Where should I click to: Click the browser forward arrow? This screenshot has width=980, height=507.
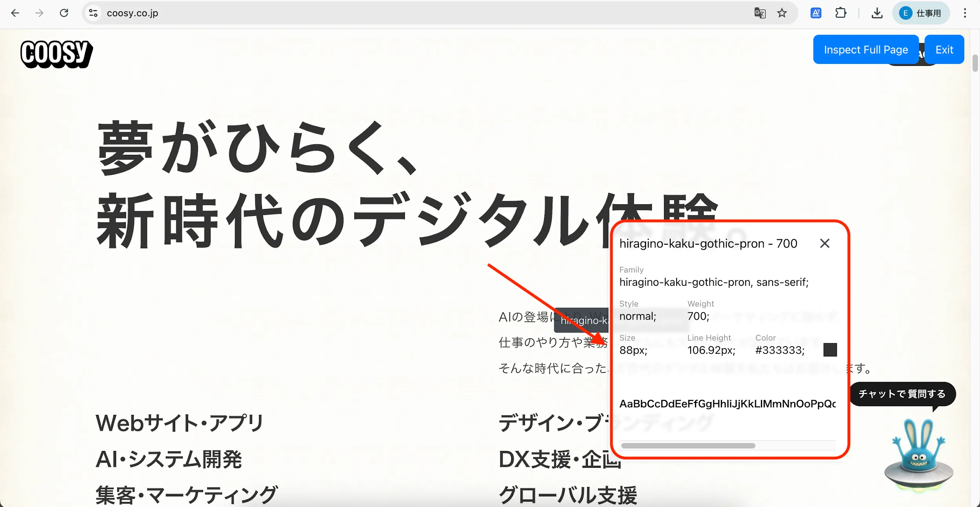[39, 13]
